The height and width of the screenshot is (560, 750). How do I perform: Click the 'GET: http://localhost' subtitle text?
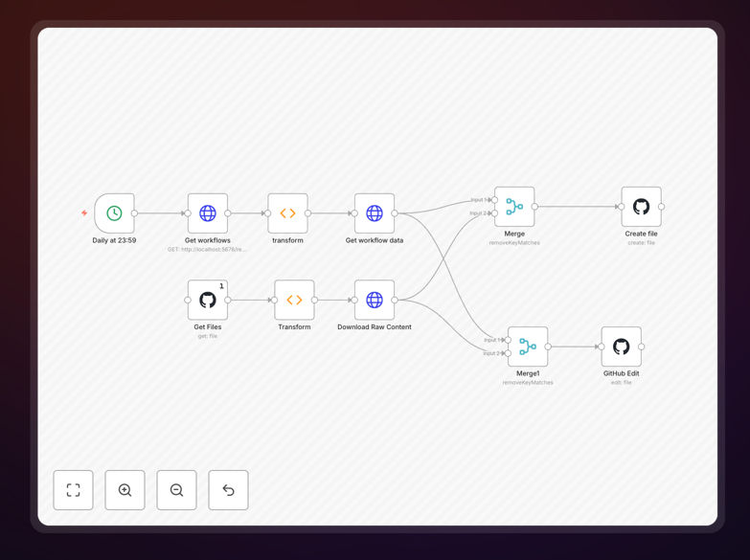click(207, 250)
